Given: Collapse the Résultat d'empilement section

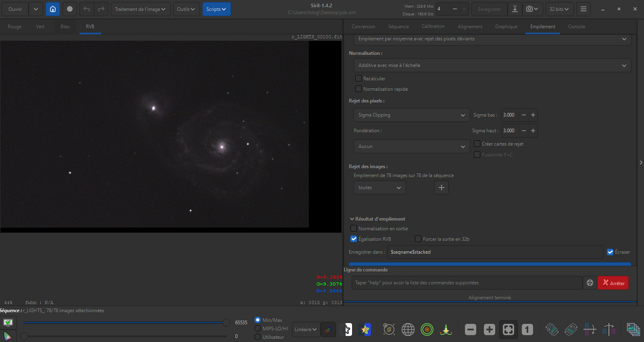Looking at the screenshot, I should [x=352, y=219].
